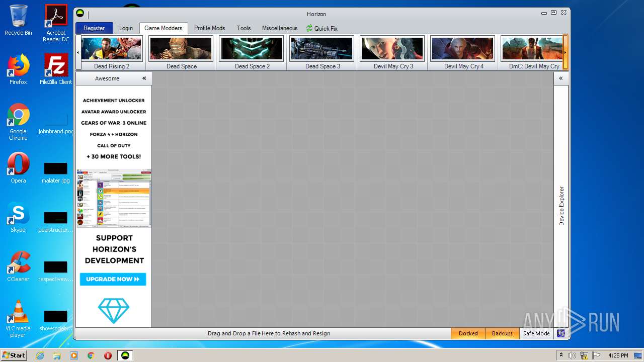The image size is (644, 362).
Task: Open the Dead Space 3 game modder
Action: click(x=322, y=53)
